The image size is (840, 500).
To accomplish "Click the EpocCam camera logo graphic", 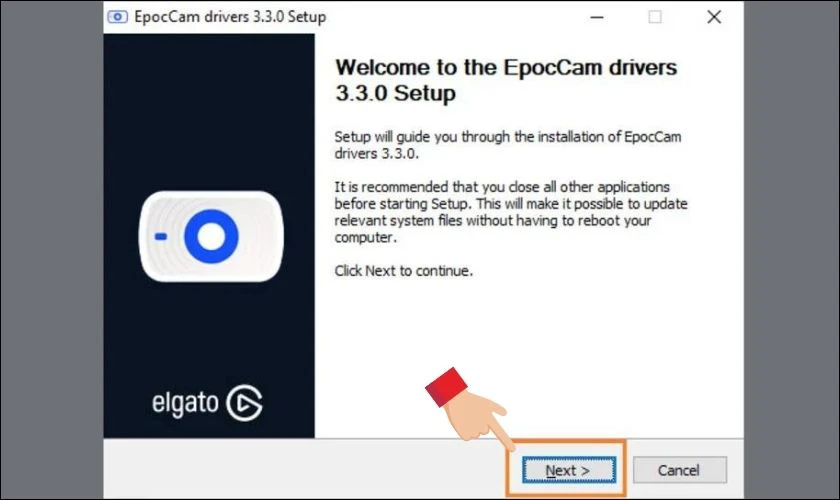I will pos(211,236).
